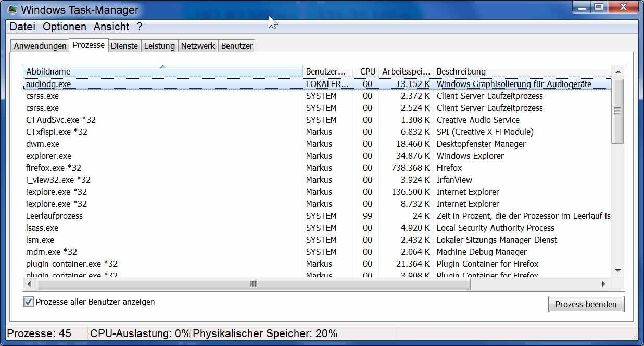The image size is (644, 346).
Task: Click the horizontal scrollbar thumb
Action: pyautogui.click(x=254, y=284)
